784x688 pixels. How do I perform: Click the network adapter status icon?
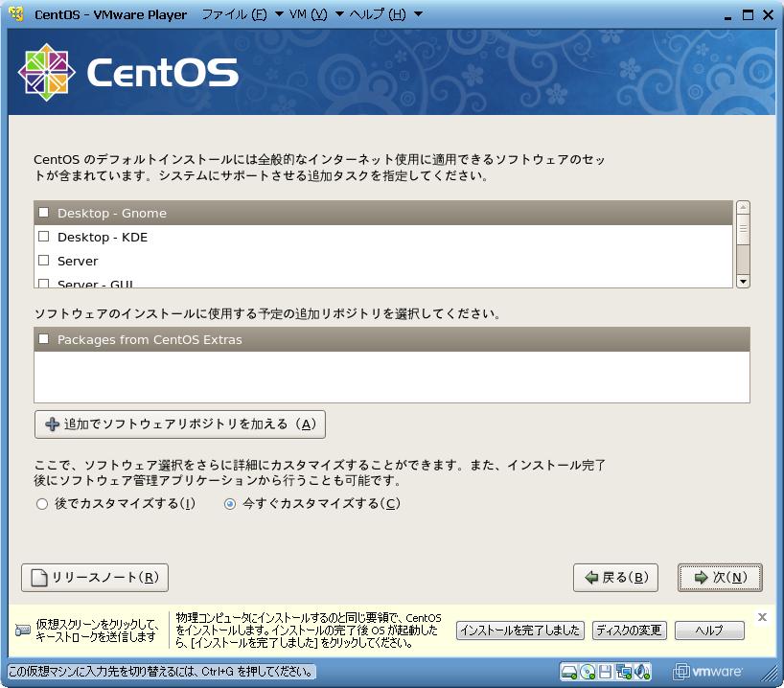click(624, 671)
